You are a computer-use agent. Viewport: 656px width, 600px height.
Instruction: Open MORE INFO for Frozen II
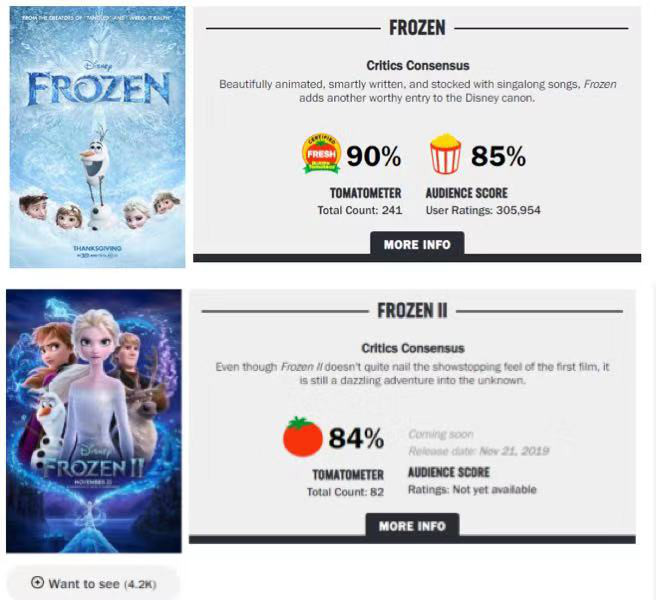click(x=413, y=526)
